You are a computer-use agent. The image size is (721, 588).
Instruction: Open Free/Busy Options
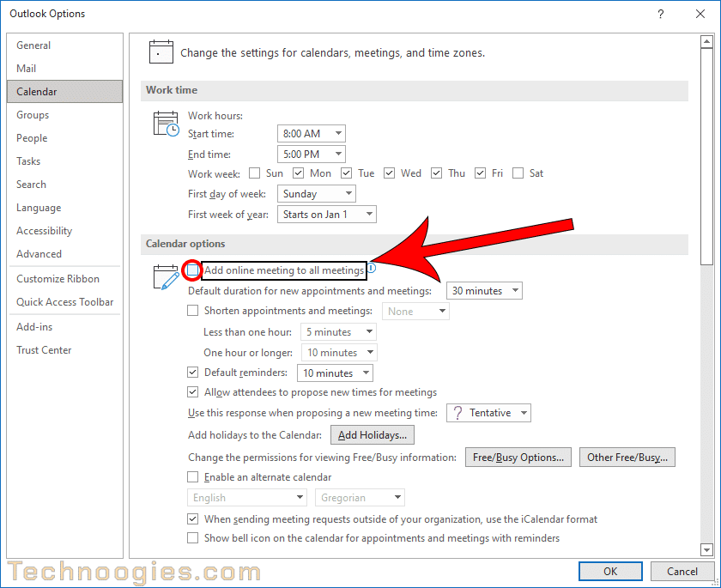tap(518, 458)
